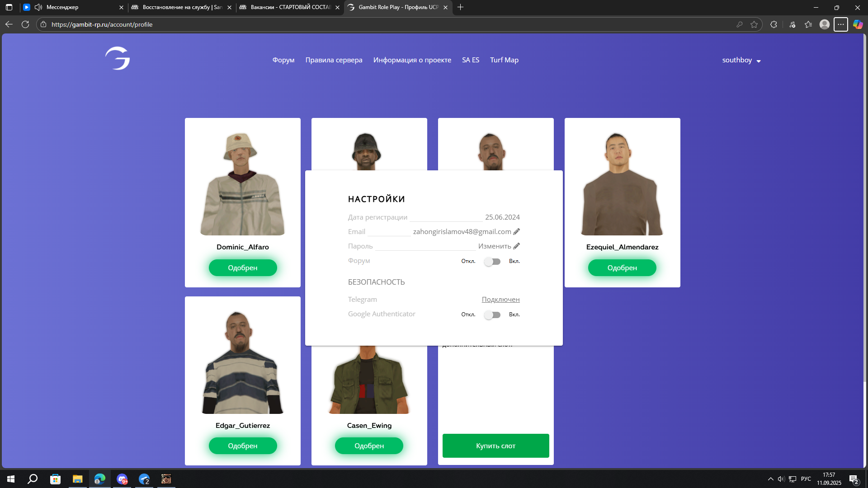The image size is (868, 488).
Task: Open Информация о проекте menu item
Action: click(x=412, y=60)
